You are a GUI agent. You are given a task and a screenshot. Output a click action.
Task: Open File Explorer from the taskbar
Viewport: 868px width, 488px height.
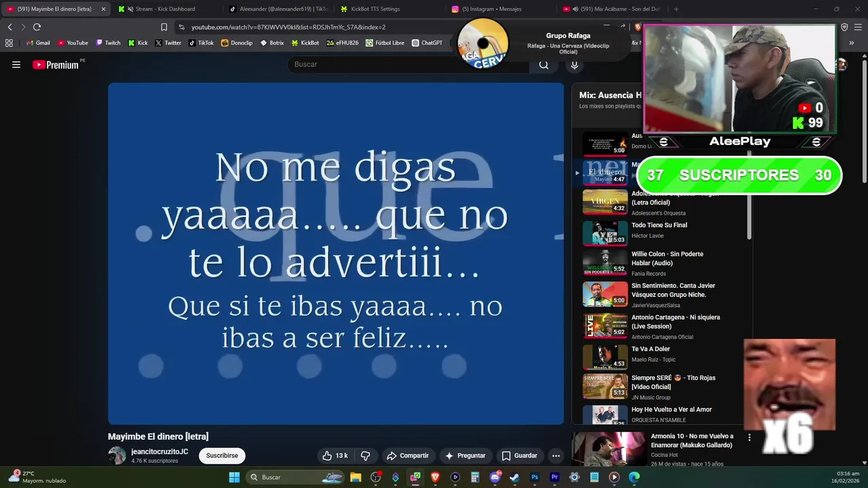pyautogui.click(x=355, y=477)
